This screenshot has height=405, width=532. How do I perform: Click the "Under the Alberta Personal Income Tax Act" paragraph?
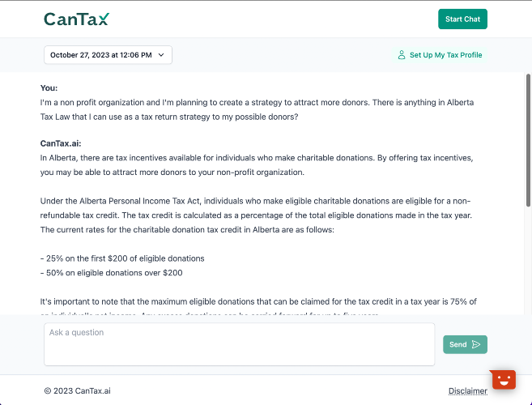(x=256, y=215)
